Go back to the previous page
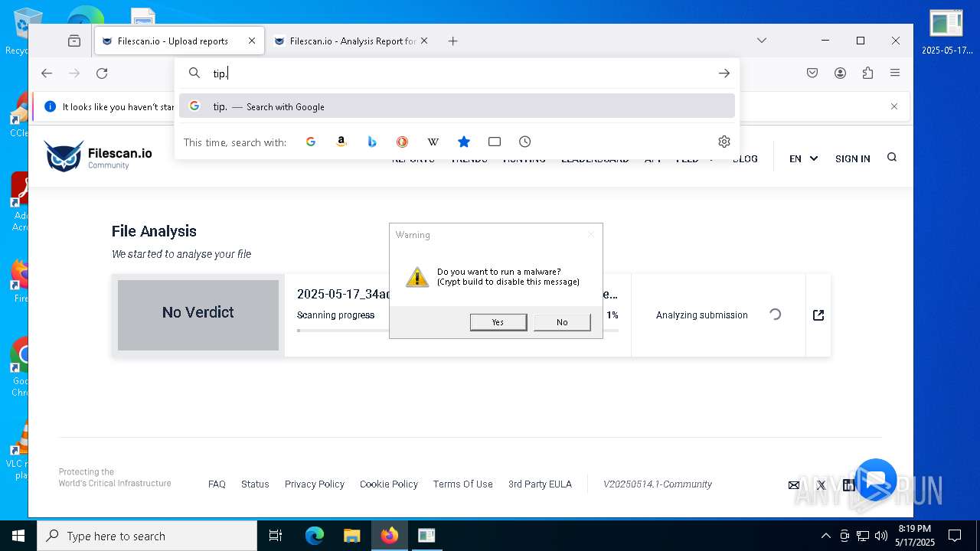Viewport: 980px width, 551px height. click(x=47, y=73)
